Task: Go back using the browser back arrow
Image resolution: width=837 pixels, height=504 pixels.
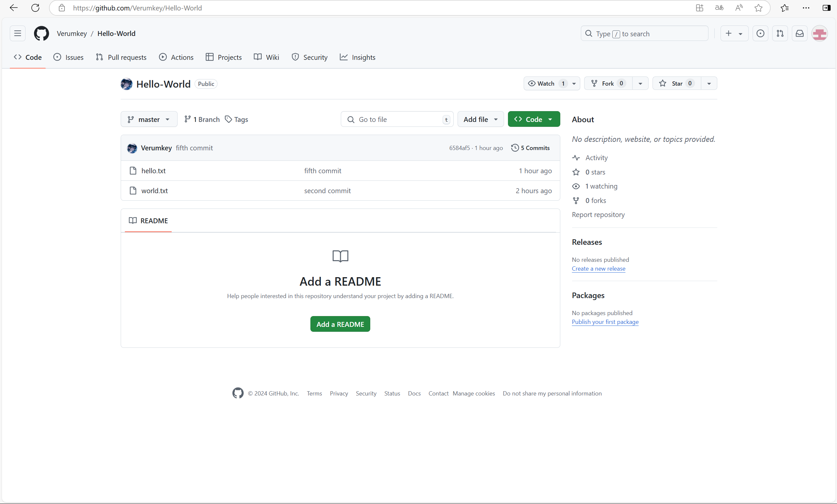Action: (14, 8)
